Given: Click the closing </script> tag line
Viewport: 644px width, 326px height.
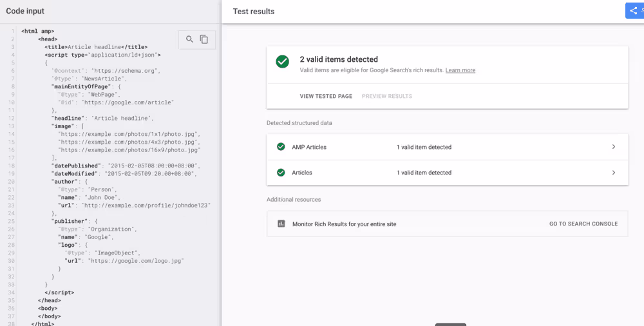Looking at the screenshot, I should (59, 292).
